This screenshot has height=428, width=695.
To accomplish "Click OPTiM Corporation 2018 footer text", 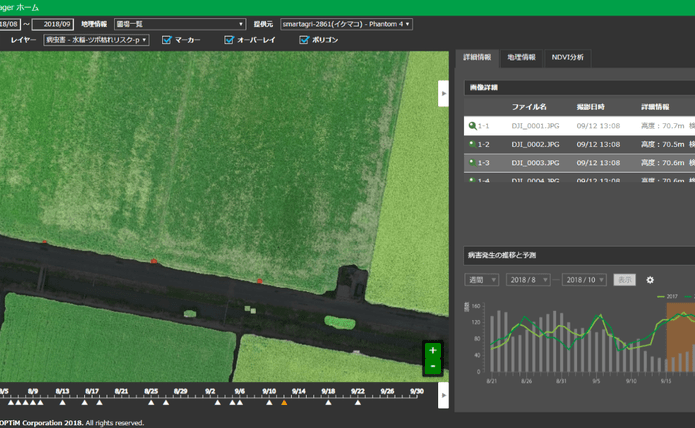I will tap(41, 423).
